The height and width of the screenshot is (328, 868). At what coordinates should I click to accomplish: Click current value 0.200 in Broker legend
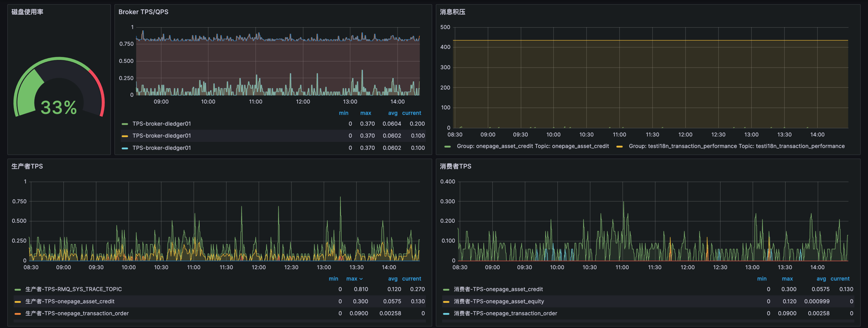click(417, 124)
